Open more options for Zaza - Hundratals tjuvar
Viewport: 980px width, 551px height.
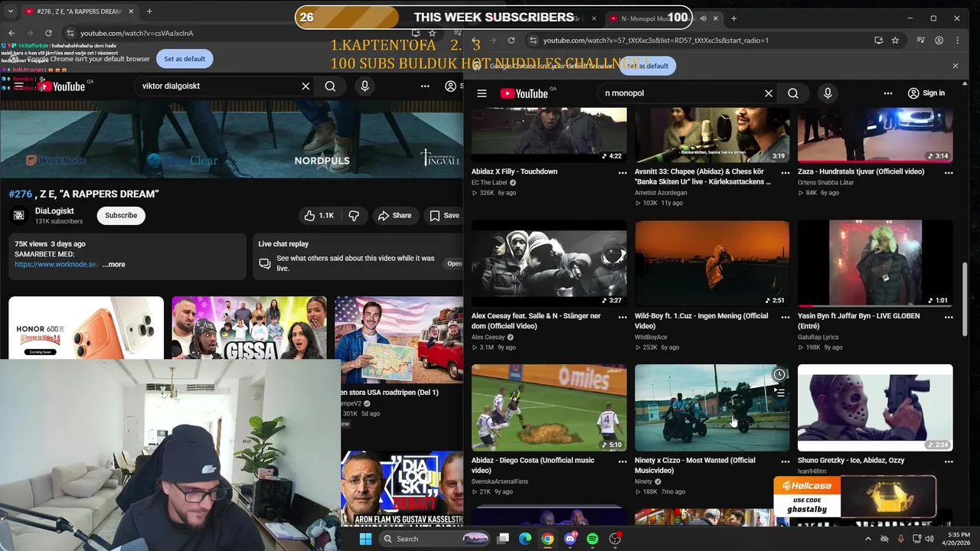tap(949, 173)
